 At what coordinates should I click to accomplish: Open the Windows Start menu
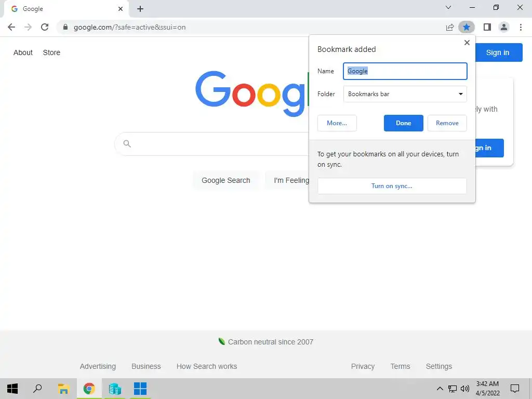click(x=12, y=389)
